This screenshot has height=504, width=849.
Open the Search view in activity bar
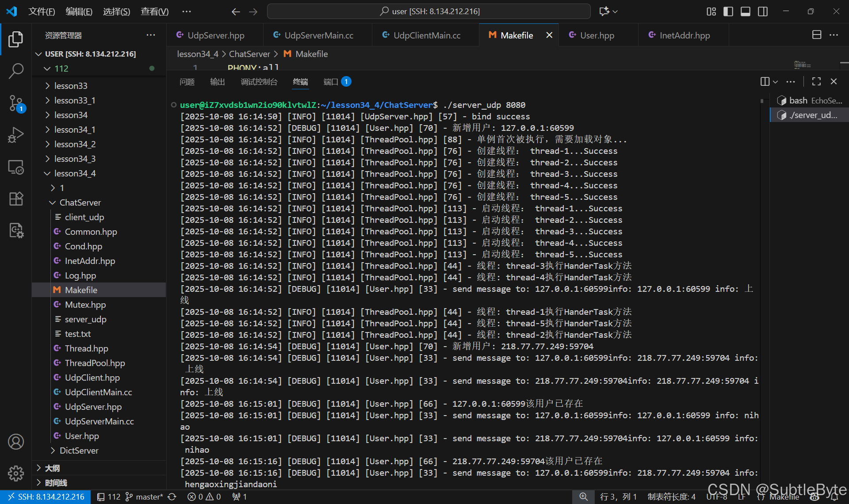point(16,71)
